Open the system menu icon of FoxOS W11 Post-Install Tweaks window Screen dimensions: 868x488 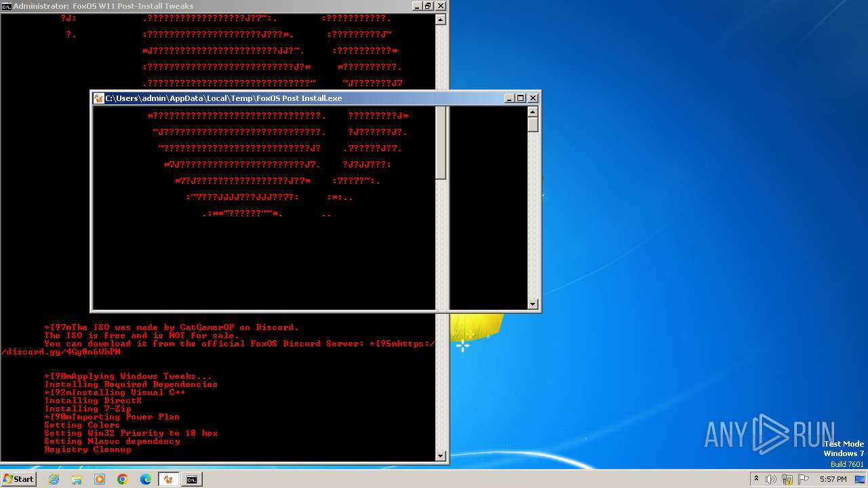[x=7, y=5]
